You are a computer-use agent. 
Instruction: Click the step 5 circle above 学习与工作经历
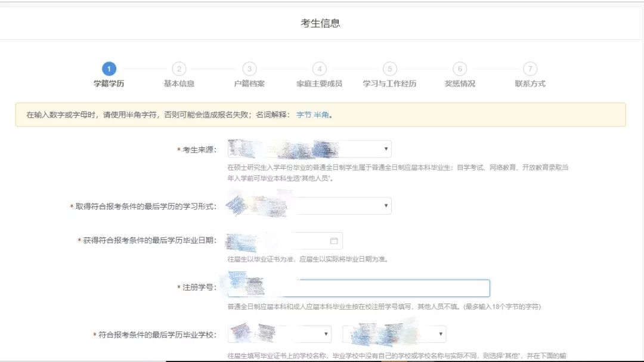[x=391, y=69]
